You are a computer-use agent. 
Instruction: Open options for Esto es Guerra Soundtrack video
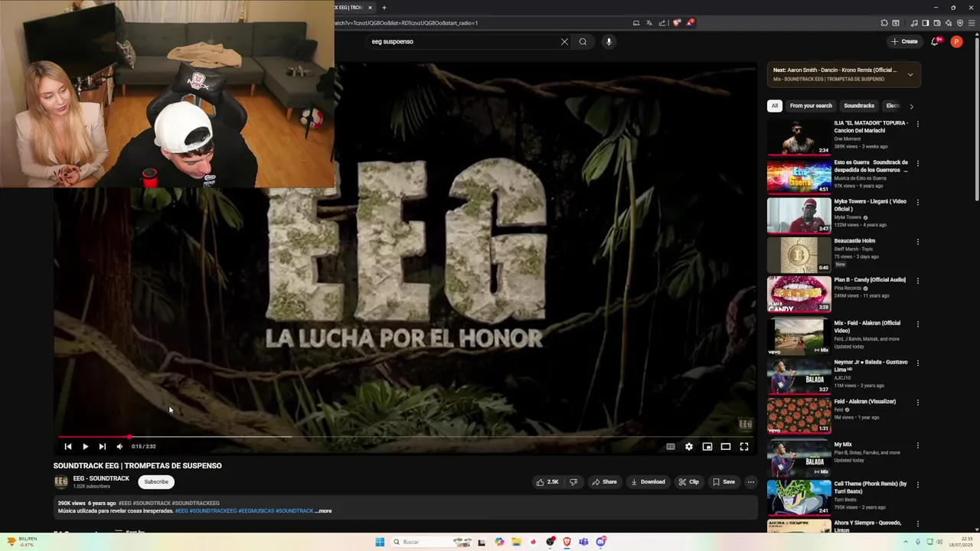(917, 163)
